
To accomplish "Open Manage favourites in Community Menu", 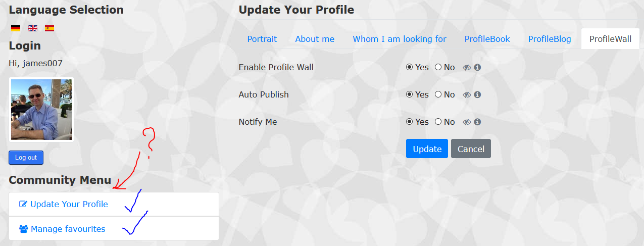I will [114, 229].
